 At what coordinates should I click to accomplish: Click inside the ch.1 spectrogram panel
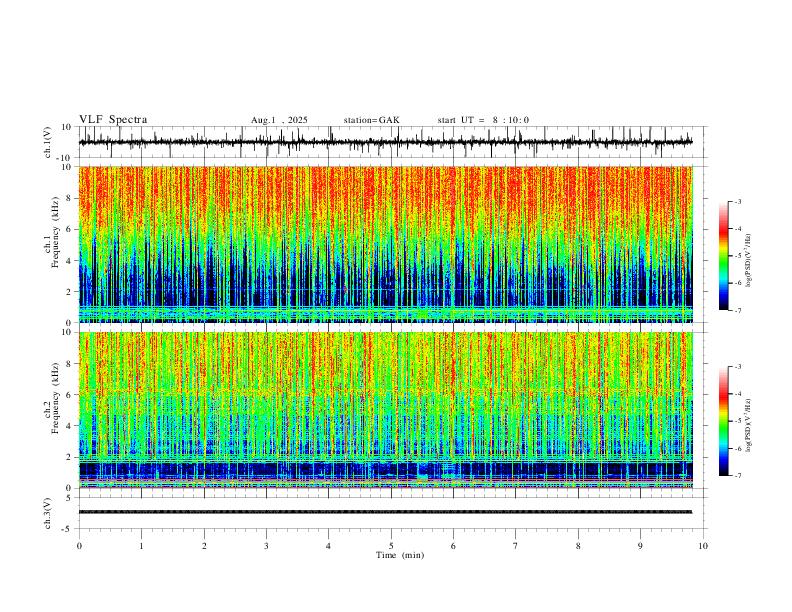pos(386,244)
